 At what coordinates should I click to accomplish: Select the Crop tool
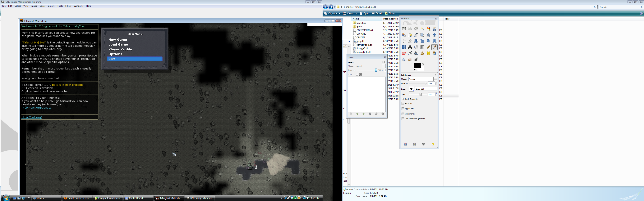pos(410,41)
